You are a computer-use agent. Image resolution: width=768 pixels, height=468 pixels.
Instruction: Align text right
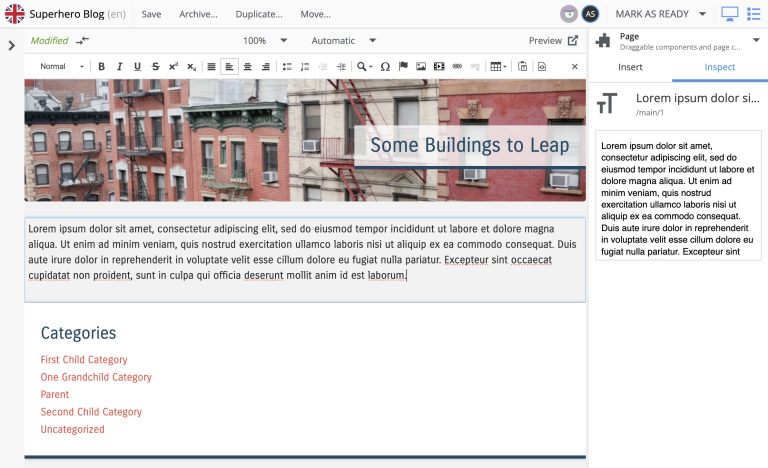(x=265, y=67)
